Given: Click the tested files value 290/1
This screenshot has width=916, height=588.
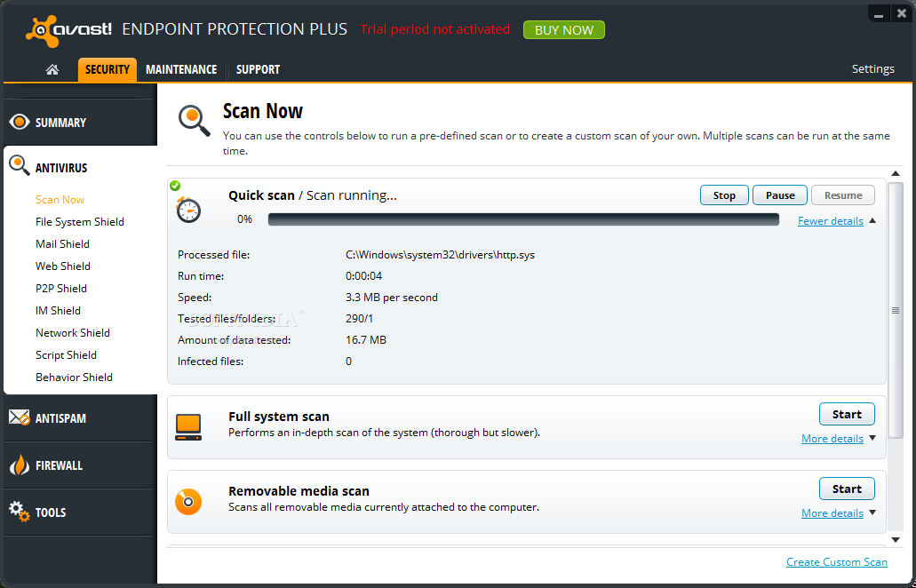Looking at the screenshot, I should pos(359,318).
